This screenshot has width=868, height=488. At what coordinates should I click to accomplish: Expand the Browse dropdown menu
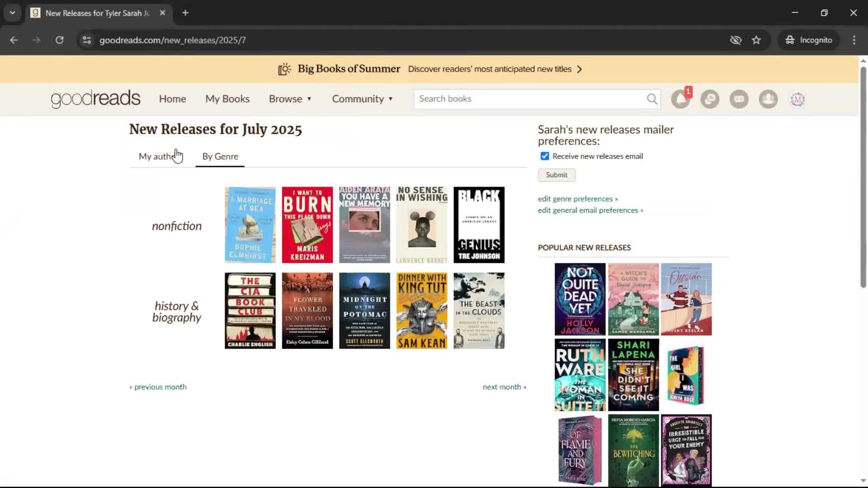click(290, 99)
